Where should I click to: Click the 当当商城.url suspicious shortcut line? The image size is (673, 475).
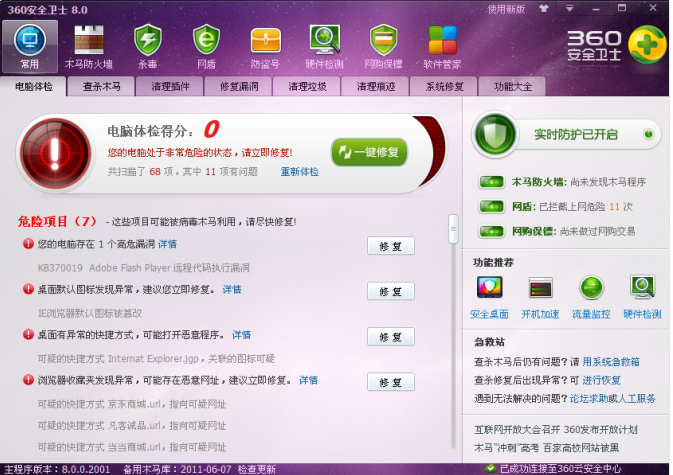click(x=132, y=447)
